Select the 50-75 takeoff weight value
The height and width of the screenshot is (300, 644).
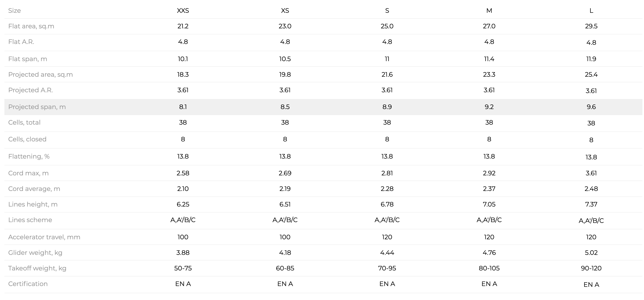[x=183, y=268]
